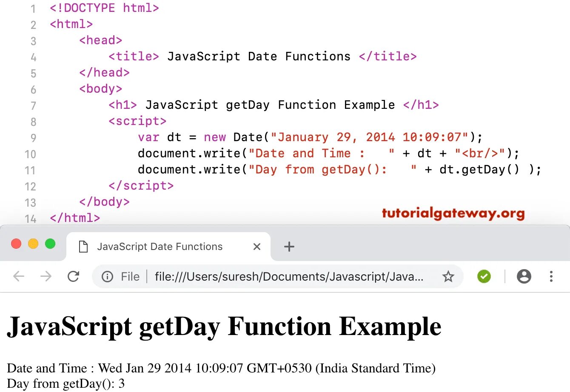
Task: Click line number 9 in the editor gutter
Action: click(x=34, y=138)
